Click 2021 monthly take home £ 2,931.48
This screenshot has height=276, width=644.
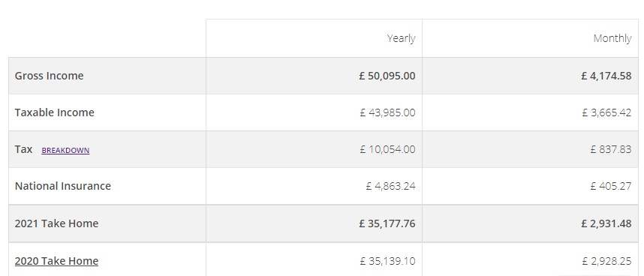606,223
